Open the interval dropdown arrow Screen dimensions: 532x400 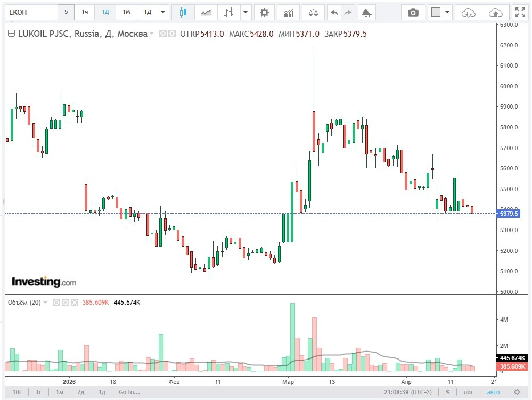pyautogui.click(x=163, y=12)
